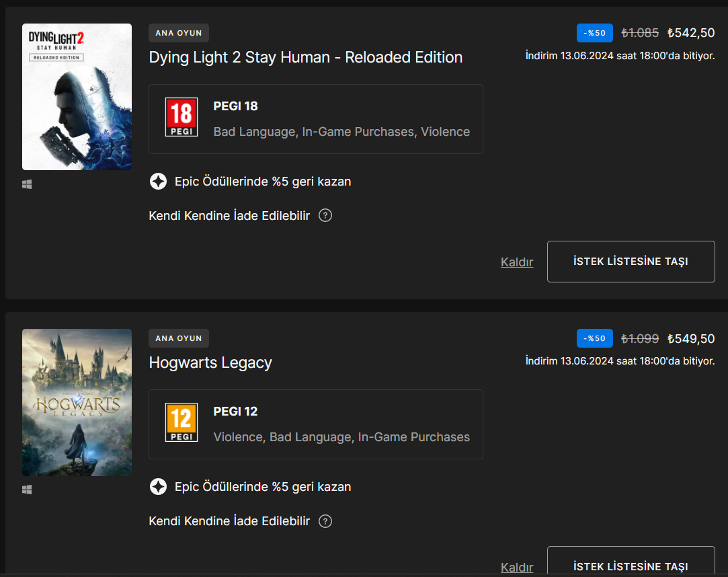The height and width of the screenshot is (577, 728).
Task: Click the Windows platform icon below the Hogwarts Legacy cover
Action: click(27, 490)
